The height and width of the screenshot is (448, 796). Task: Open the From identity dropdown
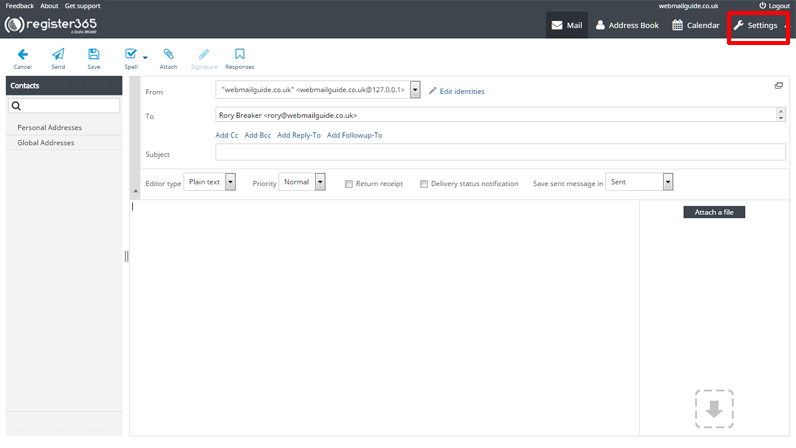(x=318, y=90)
